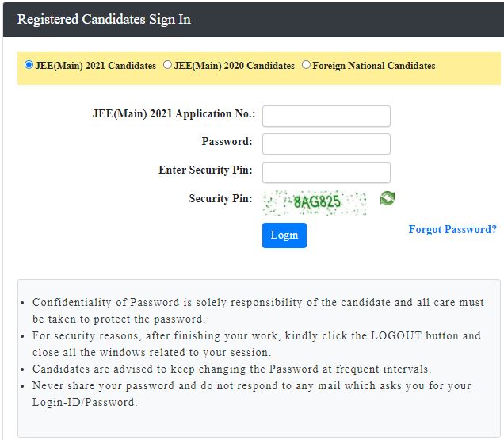Image resolution: width=504 pixels, height=440 pixels.
Task: Click the Security Pin: label beside captcha
Action: tap(220, 198)
